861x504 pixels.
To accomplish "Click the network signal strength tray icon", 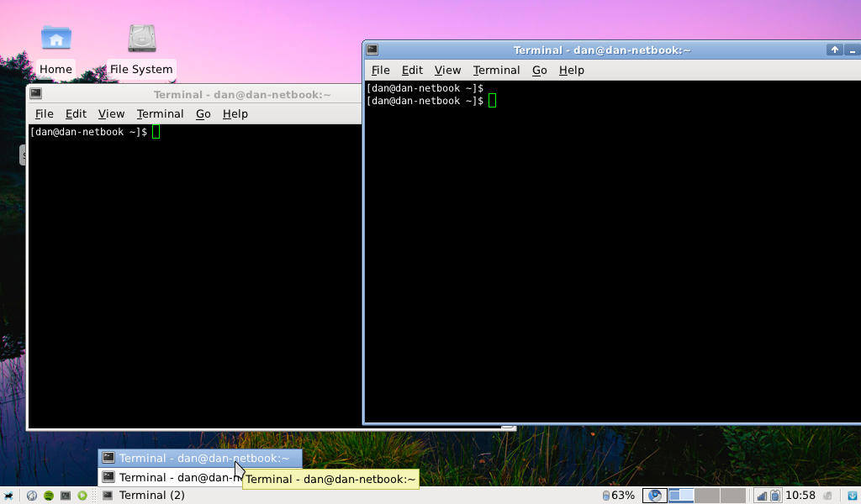I will 760,496.
